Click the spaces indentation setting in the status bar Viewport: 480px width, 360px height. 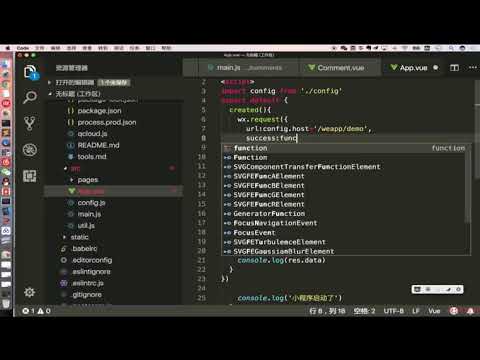click(364, 311)
